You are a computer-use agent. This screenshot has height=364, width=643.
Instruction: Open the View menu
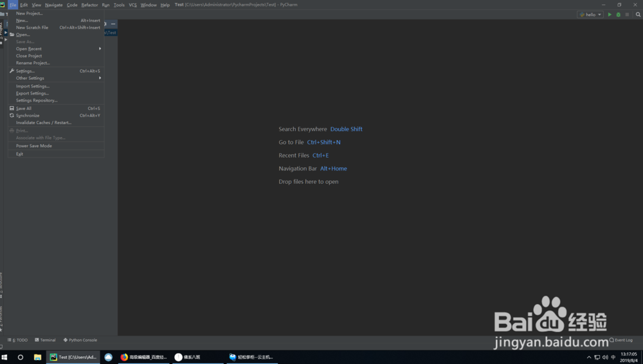[37, 5]
